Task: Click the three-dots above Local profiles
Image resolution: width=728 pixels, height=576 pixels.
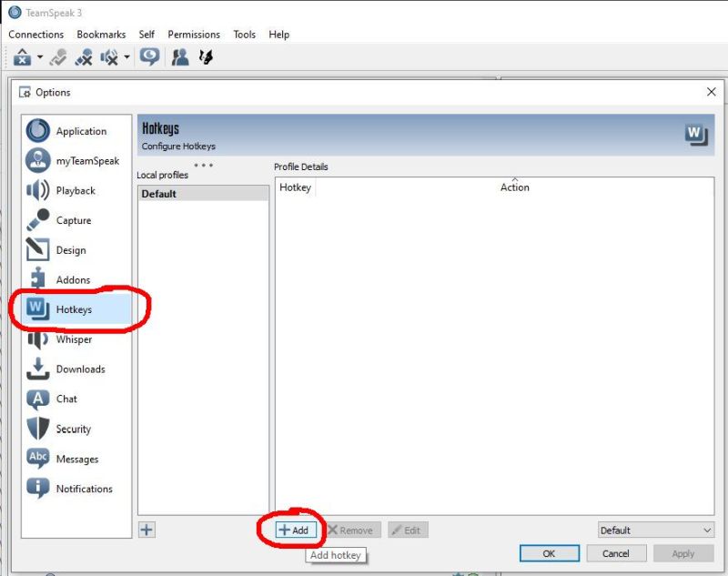Action: point(203,166)
